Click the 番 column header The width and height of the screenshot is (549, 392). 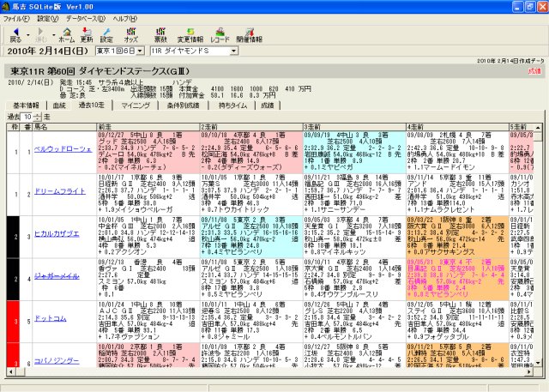(x=27, y=127)
